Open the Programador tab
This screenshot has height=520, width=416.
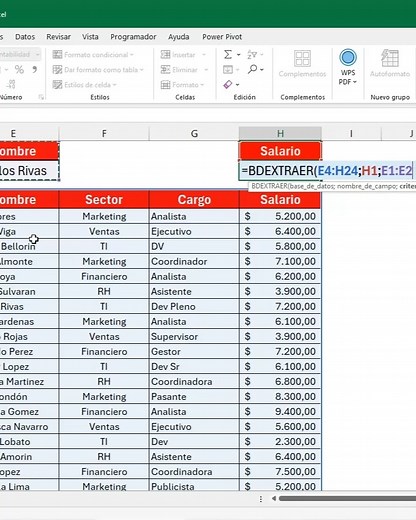(133, 37)
